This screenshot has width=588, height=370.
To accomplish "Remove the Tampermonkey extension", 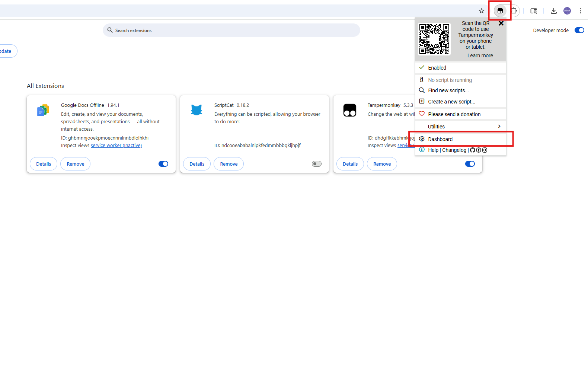I will point(382,164).
